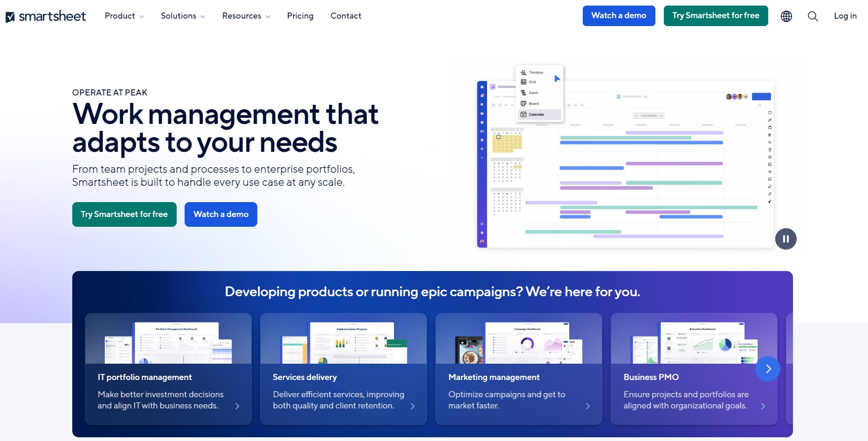Open the Contact page from the navigation
Image resolution: width=868 pixels, height=441 pixels.
(346, 16)
